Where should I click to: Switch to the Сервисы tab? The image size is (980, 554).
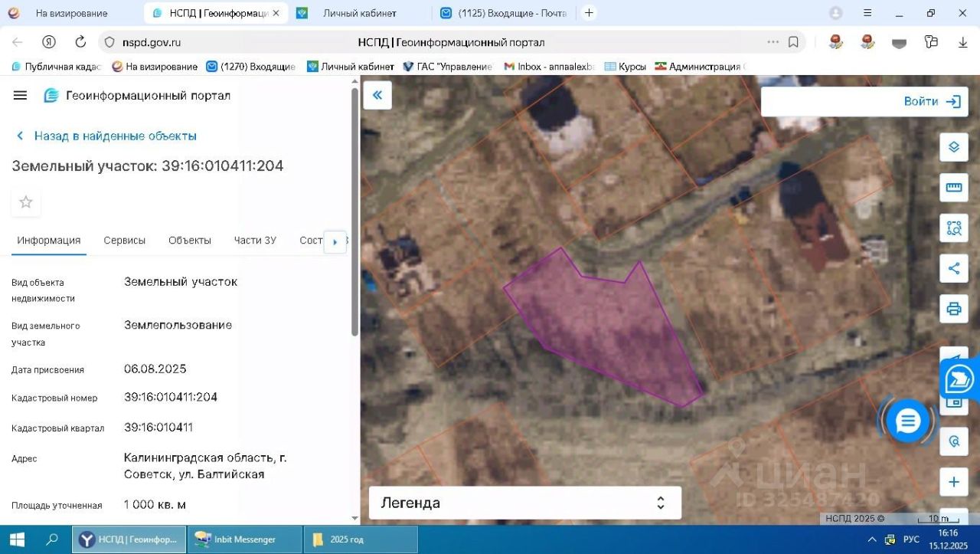click(124, 241)
